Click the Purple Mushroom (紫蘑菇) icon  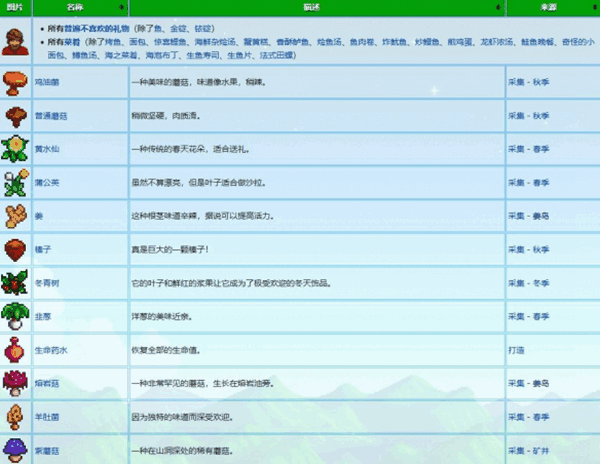click(x=15, y=449)
